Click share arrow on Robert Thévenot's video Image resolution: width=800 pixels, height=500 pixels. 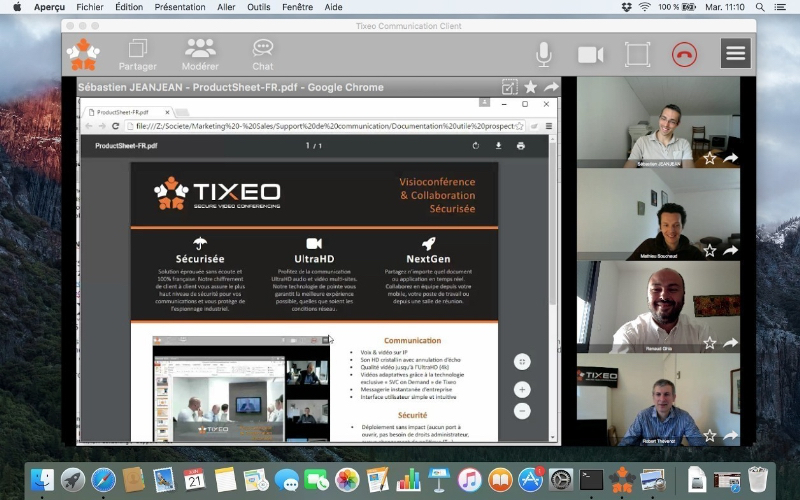(731, 435)
